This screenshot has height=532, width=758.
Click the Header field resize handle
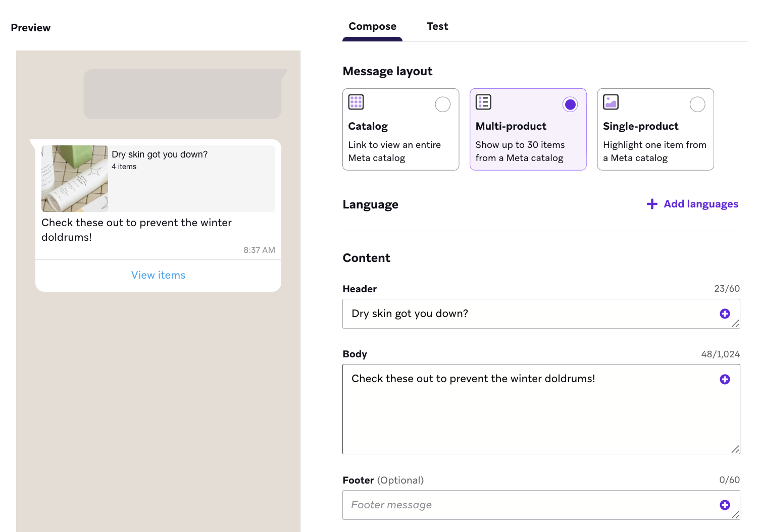click(735, 324)
